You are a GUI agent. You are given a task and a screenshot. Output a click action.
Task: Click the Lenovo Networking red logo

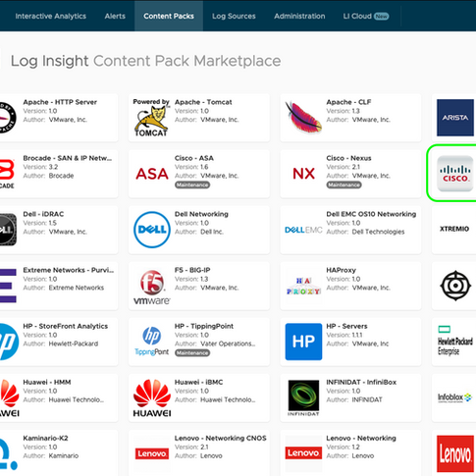click(x=303, y=453)
